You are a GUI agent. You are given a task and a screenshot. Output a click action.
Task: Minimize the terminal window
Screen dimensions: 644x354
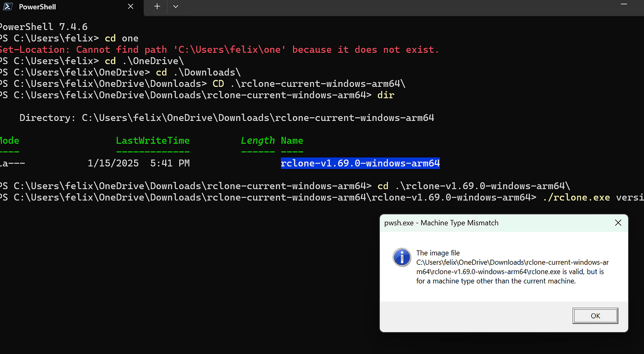tap(624, 5)
